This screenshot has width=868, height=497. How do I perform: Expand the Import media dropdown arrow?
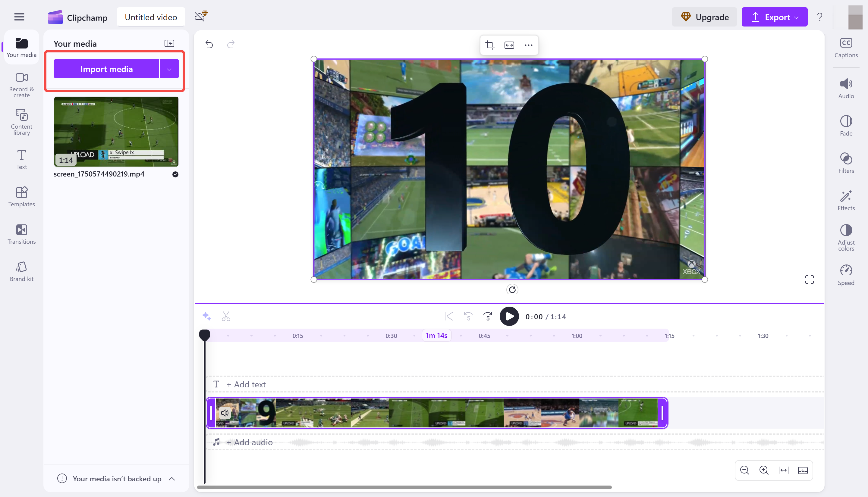(169, 69)
